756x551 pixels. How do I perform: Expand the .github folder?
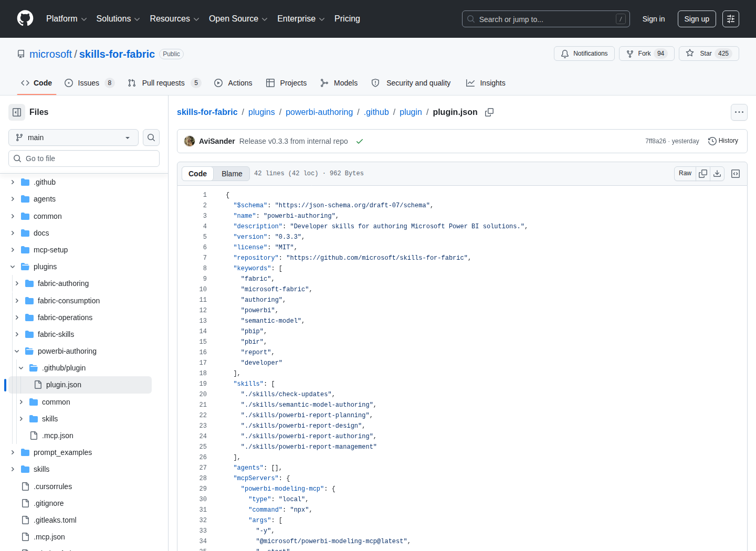[13, 182]
